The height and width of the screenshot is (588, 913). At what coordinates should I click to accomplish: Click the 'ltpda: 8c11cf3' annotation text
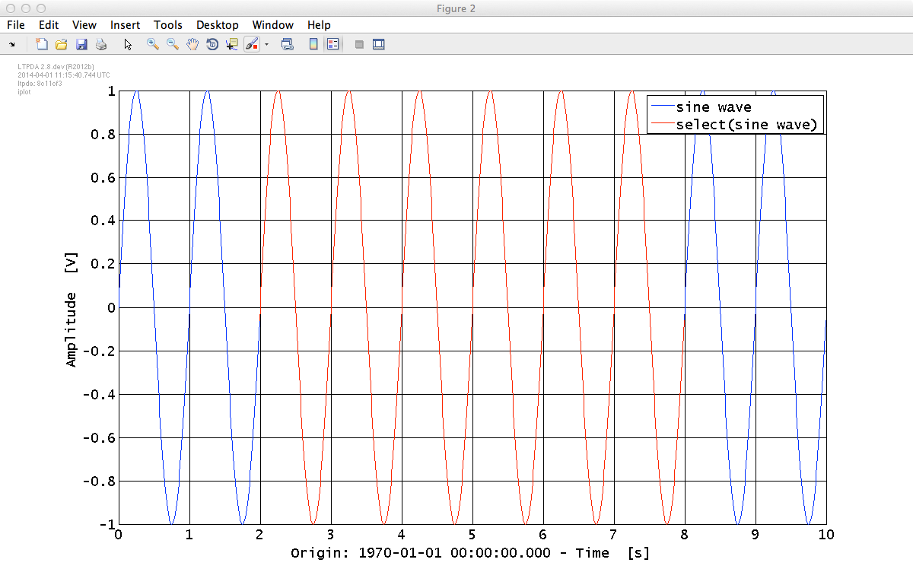pos(40,83)
